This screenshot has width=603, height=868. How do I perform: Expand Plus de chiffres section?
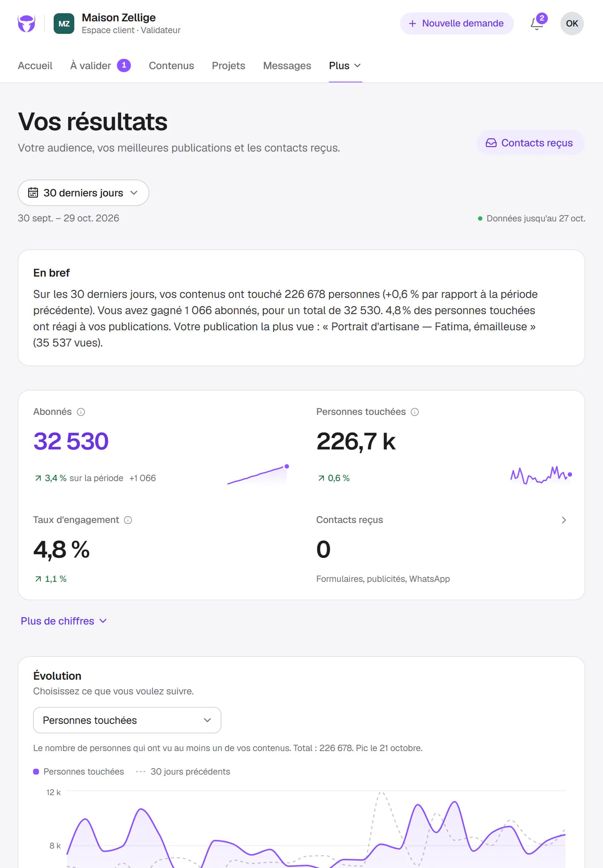pyautogui.click(x=64, y=621)
